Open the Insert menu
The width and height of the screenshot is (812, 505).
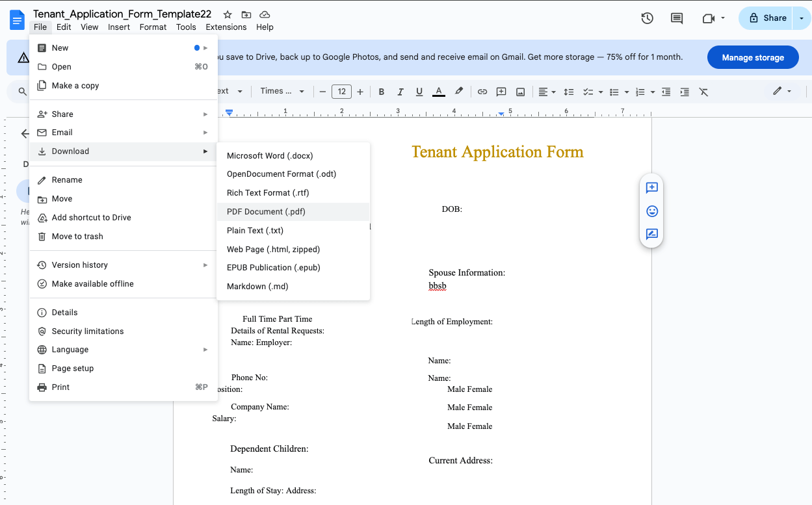[119, 27]
